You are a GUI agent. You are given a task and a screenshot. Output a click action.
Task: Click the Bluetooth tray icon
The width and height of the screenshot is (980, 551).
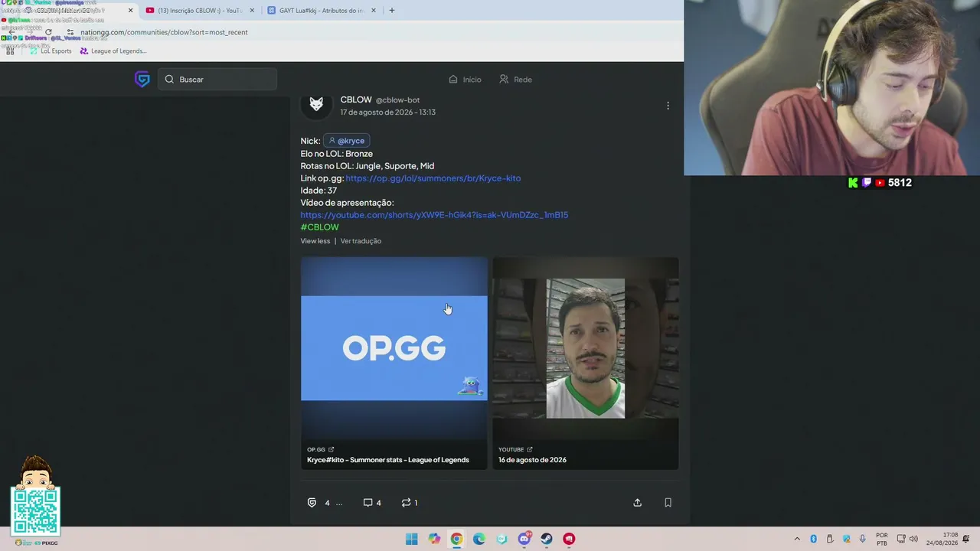pos(813,539)
